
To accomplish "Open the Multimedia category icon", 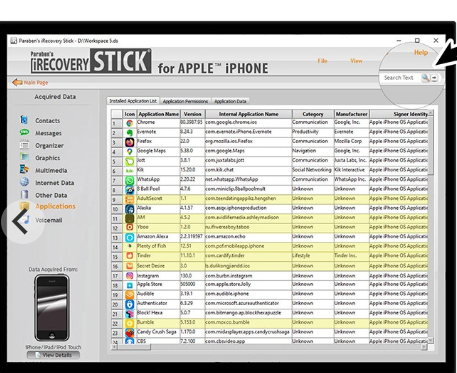I will click(24, 170).
